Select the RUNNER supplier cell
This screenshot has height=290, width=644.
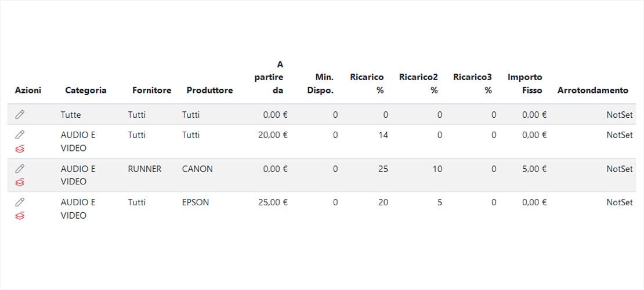pyautogui.click(x=144, y=169)
